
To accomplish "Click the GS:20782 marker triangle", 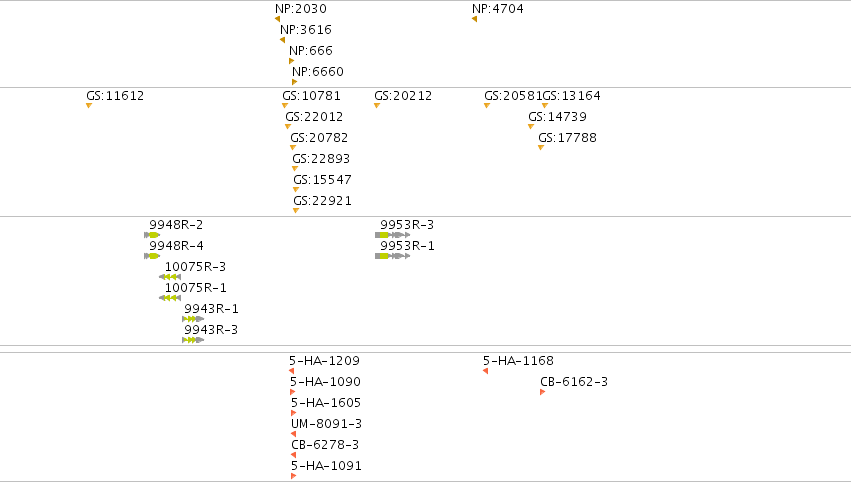I will [x=293, y=148].
